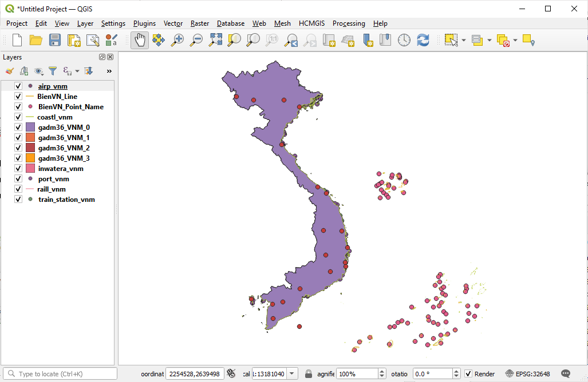Open Select by Value dropdown arrow

click(x=490, y=40)
